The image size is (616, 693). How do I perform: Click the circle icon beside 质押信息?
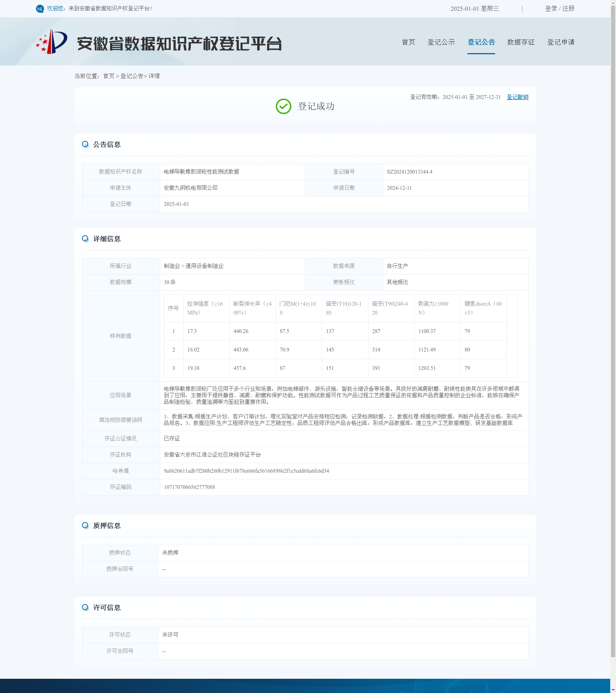(85, 525)
